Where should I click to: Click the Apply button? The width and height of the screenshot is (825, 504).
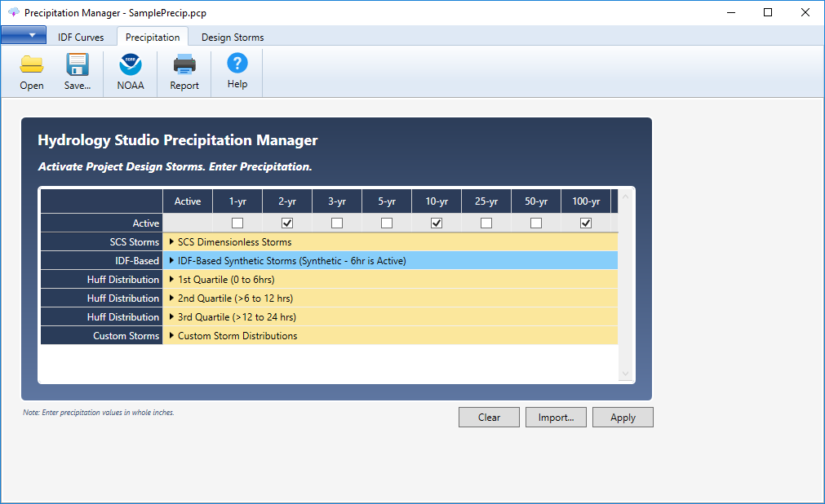623,418
